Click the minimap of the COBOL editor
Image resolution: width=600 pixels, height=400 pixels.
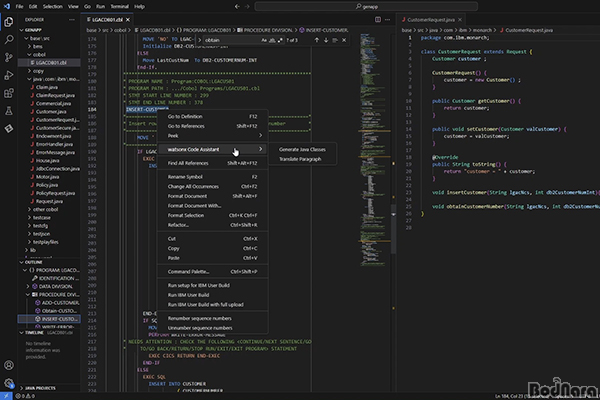[x=375, y=149]
